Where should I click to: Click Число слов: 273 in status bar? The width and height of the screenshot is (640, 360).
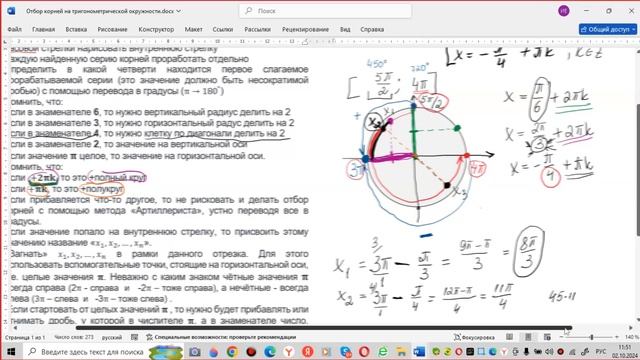pyautogui.click(x=74, y=338)
